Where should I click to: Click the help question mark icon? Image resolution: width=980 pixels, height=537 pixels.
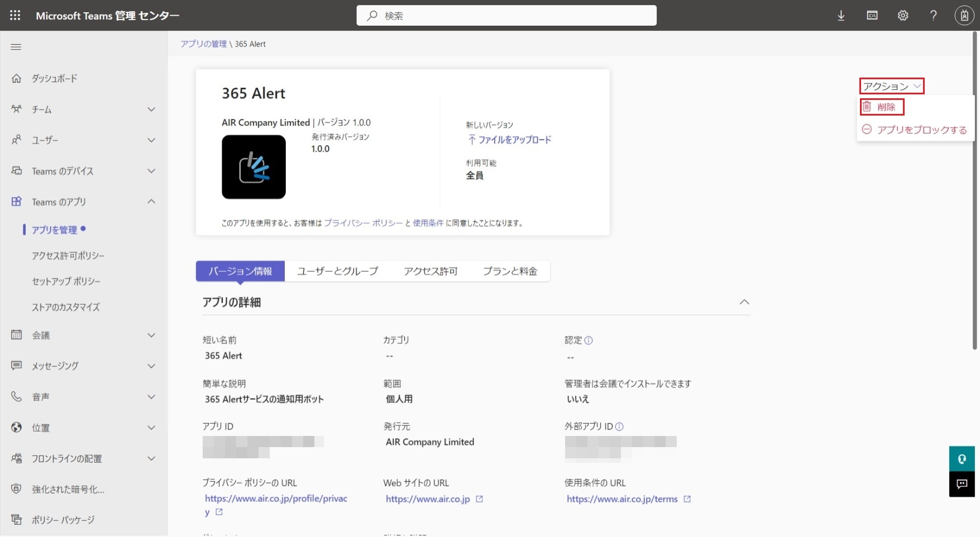[933, 16]
